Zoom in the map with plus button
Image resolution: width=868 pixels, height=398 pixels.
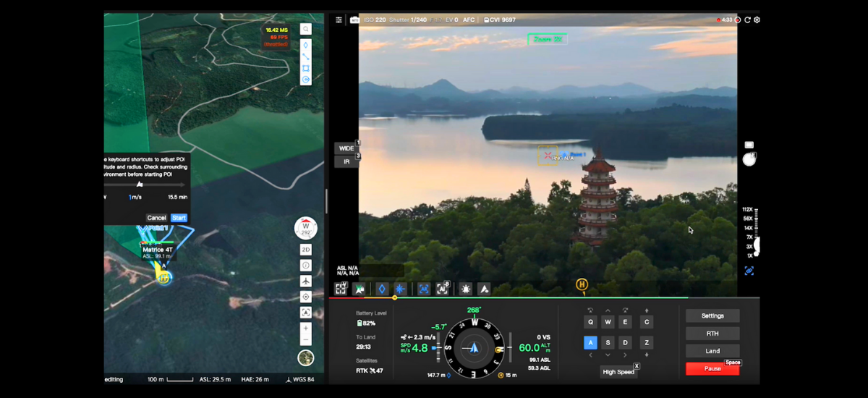point(306,329)
